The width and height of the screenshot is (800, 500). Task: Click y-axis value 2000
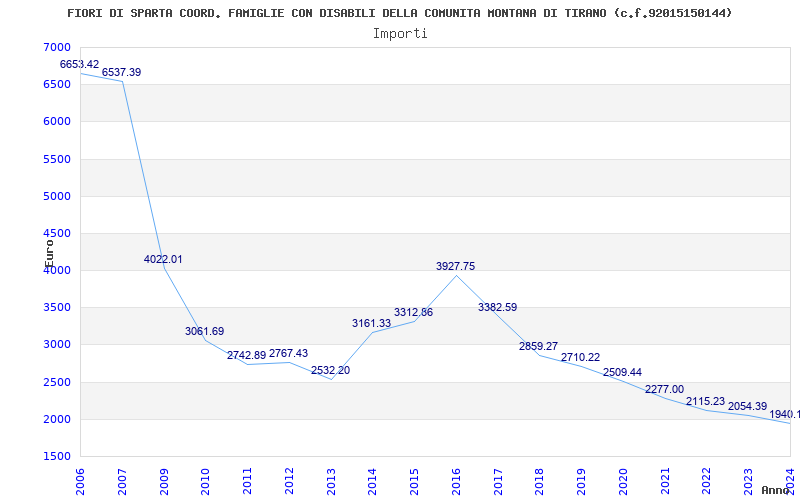coord(56,420)
